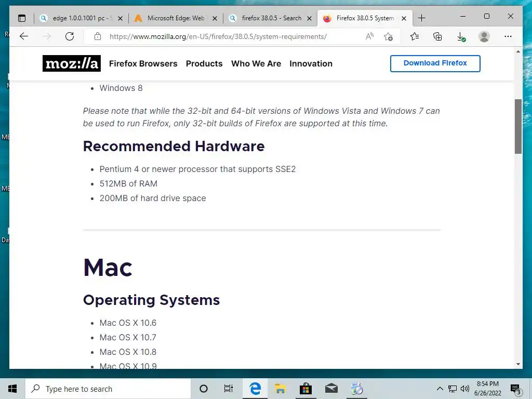The width and height of the screenshot is (532, 399).
Task: Show hidden tray icons chevron
Action: tap(440, 389)
